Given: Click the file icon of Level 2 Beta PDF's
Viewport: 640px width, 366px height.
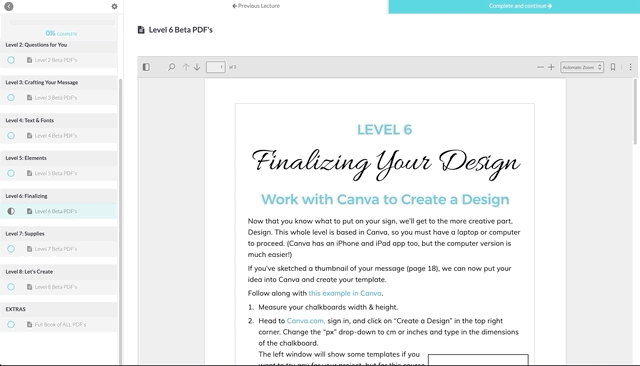Looking at the screenshot, I should pyautogui.click(x=29, y=60).
